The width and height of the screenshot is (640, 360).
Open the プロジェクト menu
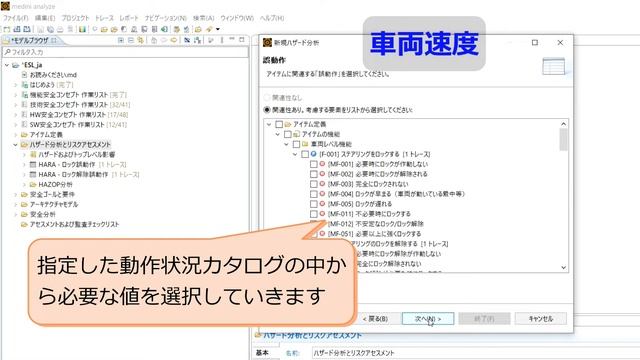pos(75,18)
